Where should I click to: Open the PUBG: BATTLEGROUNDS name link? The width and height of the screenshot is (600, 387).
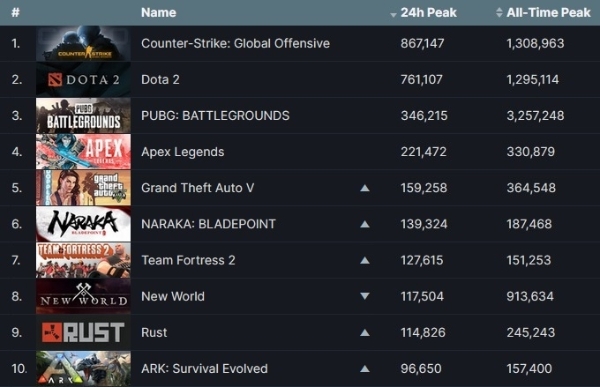[x=215, y=116]
